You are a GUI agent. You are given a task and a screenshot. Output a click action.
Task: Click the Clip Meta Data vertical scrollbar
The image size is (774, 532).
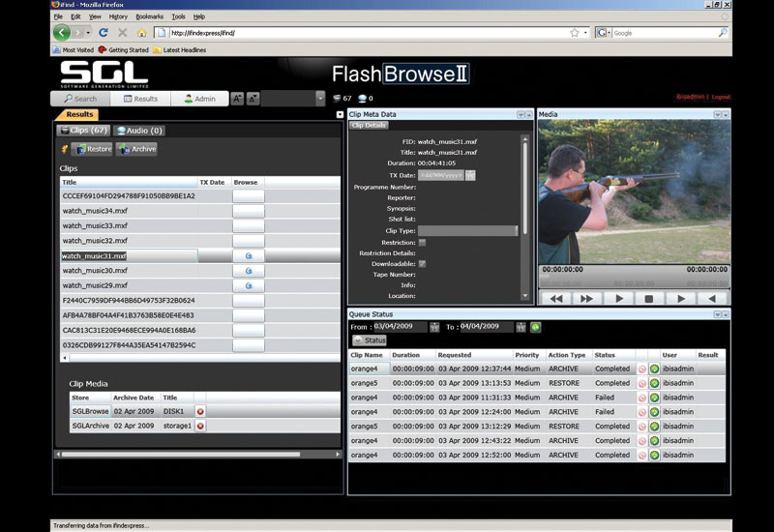pyautogui.click(x=524, y=216)
